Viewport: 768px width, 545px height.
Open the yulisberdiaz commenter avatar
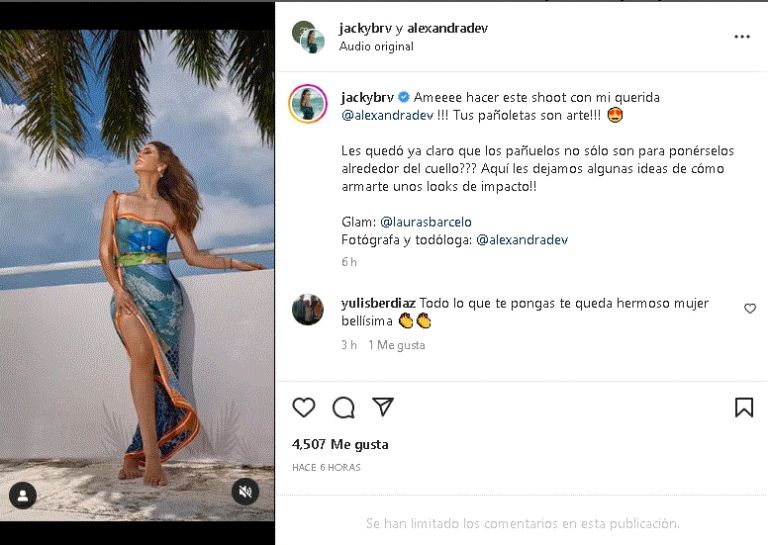pyautogui.click(x=307, y=310)
